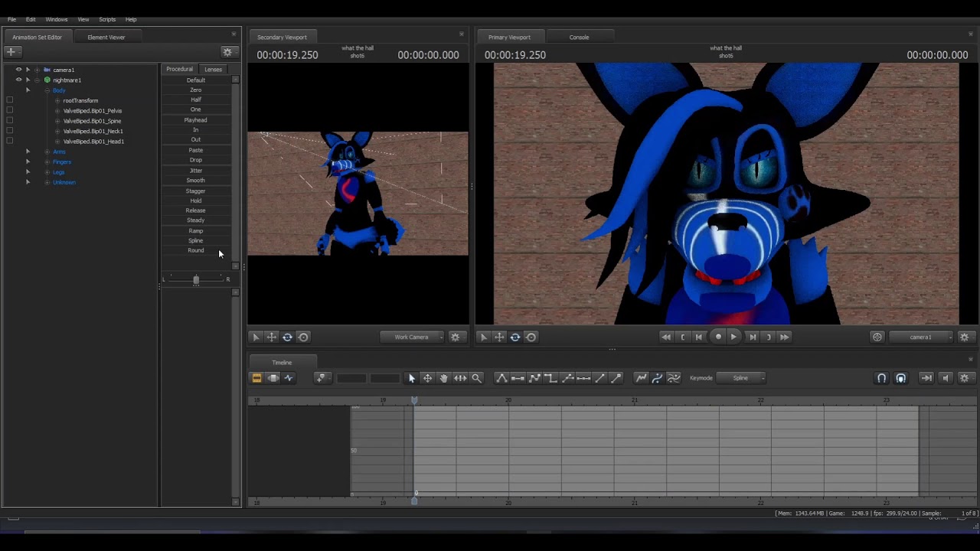Select the pan hand tool in timeline
The width and height of the screenshot is (980, 551).
click(x=444, y=378)
